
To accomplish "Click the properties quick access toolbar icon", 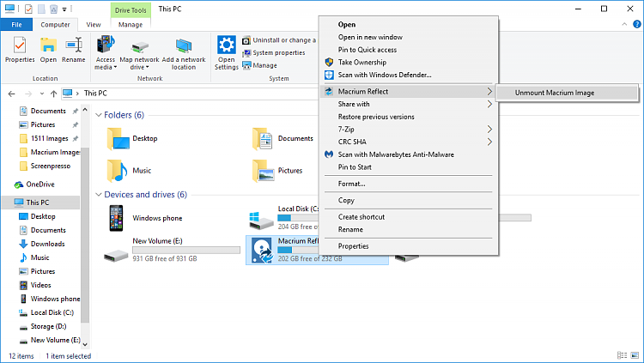I will pos(28,9).
